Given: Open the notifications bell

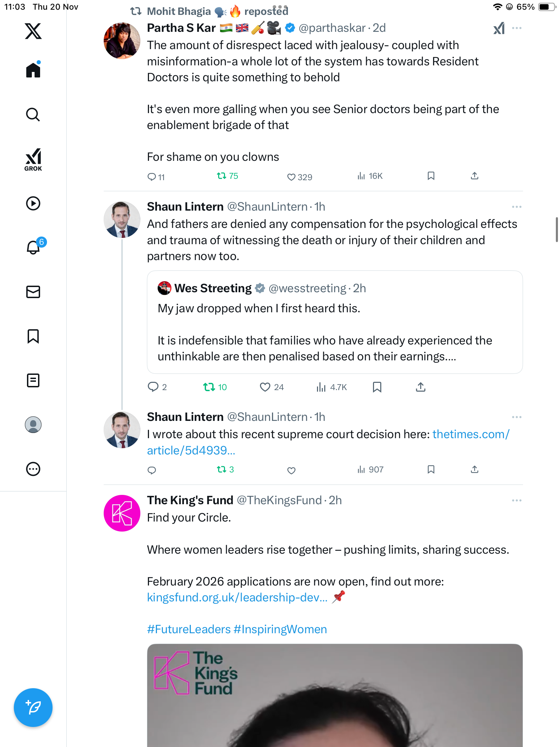Looking at the screenshot, I should click(34, 247).
